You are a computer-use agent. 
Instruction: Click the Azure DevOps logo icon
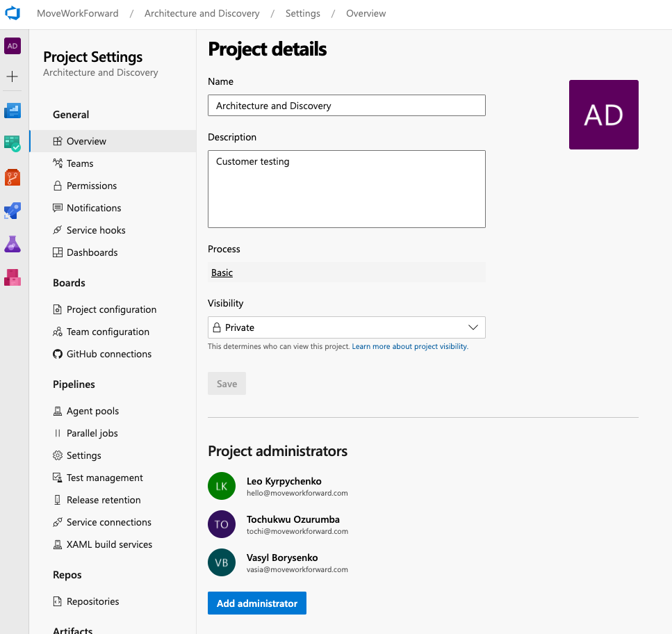tap(13, 13)
